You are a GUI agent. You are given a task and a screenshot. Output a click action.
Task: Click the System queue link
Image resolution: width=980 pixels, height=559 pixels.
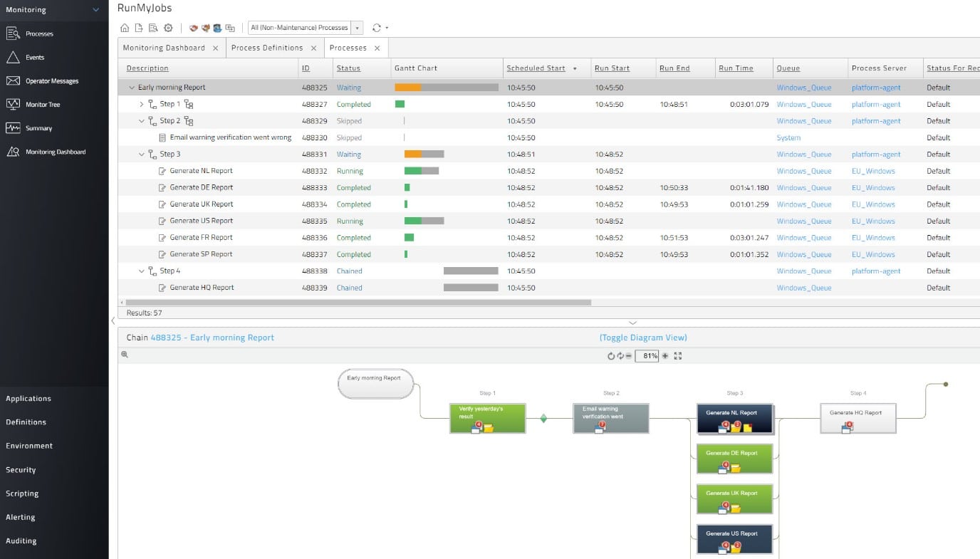coord(788,138)
